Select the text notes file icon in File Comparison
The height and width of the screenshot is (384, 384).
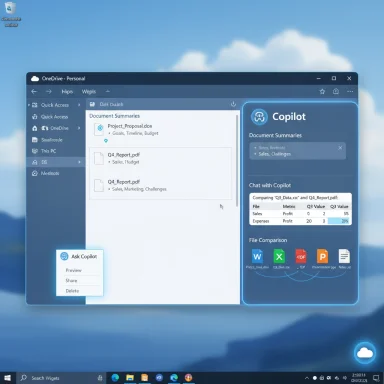point(344,257)
